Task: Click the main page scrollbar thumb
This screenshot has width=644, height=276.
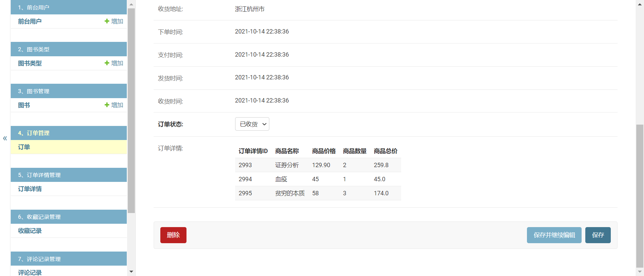Action: pos(640,196)
